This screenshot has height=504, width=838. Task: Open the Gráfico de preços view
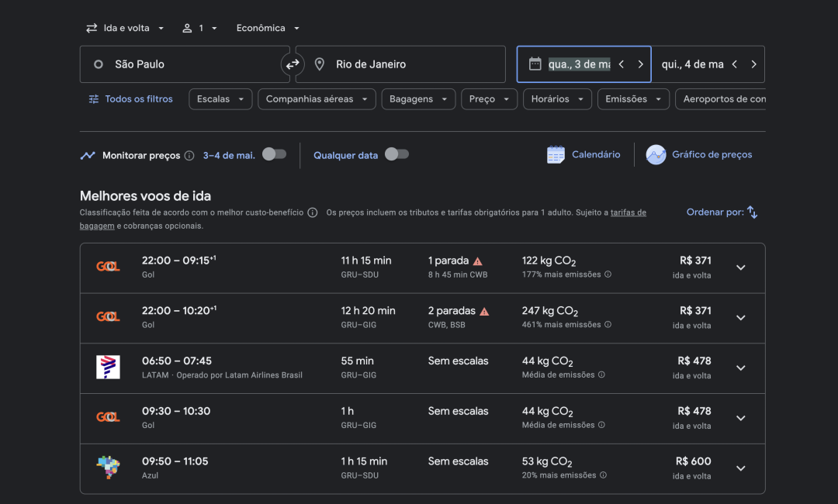(x=698, y=154)
